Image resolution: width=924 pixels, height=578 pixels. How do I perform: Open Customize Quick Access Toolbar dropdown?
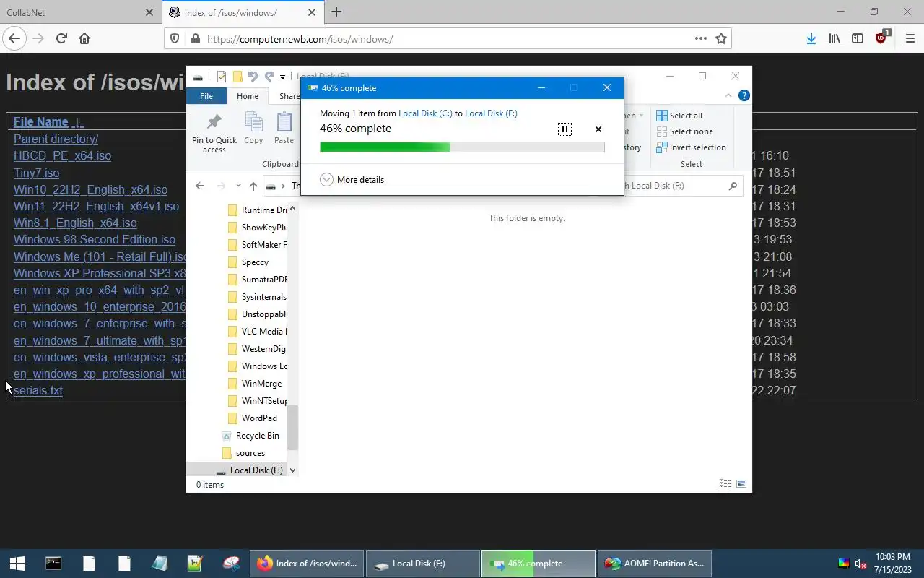[x=282, y=77]
